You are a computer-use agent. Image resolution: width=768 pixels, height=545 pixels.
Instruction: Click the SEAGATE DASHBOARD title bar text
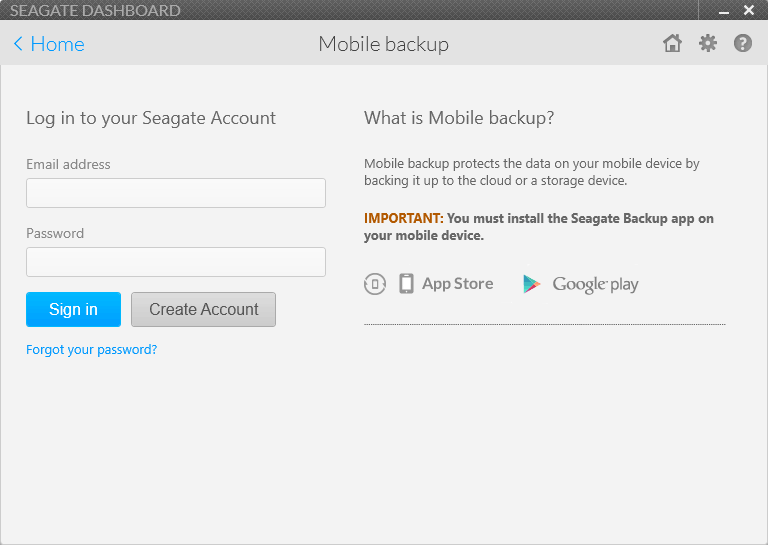click(95, 10)
